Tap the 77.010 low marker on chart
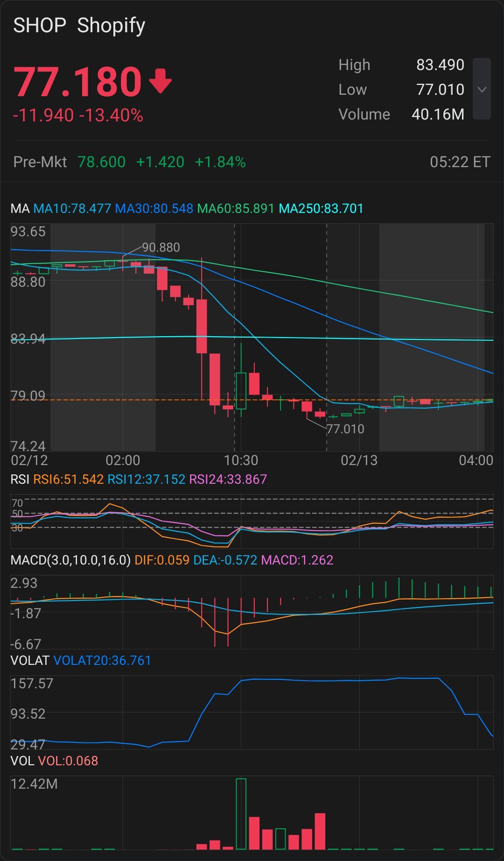 click(x=345, y=429)
